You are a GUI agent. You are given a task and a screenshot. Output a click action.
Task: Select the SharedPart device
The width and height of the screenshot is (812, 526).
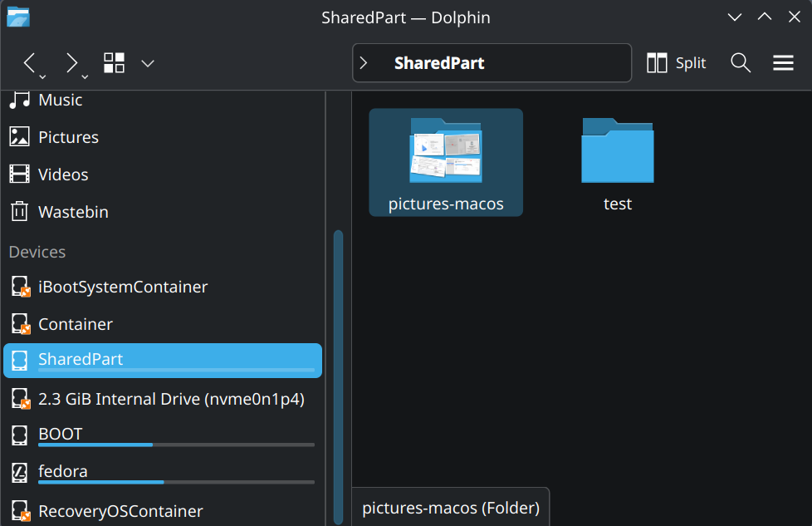click(x=163, y=360)
